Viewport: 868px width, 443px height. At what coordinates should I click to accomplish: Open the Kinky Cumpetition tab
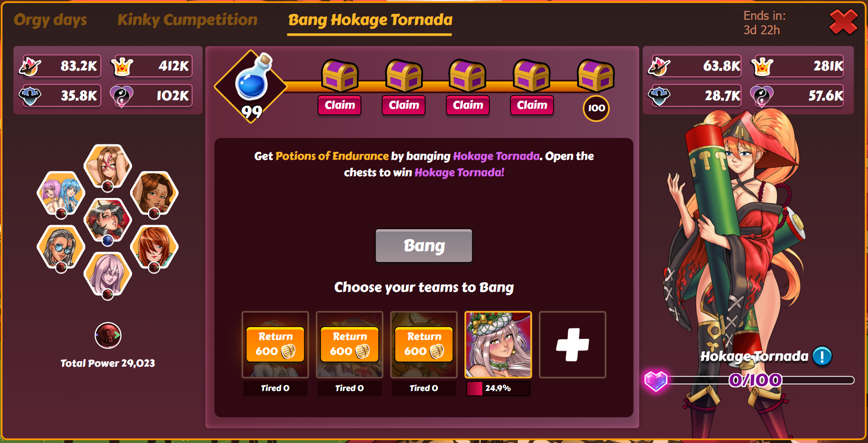pyautogui.click(x=187, y=20)
